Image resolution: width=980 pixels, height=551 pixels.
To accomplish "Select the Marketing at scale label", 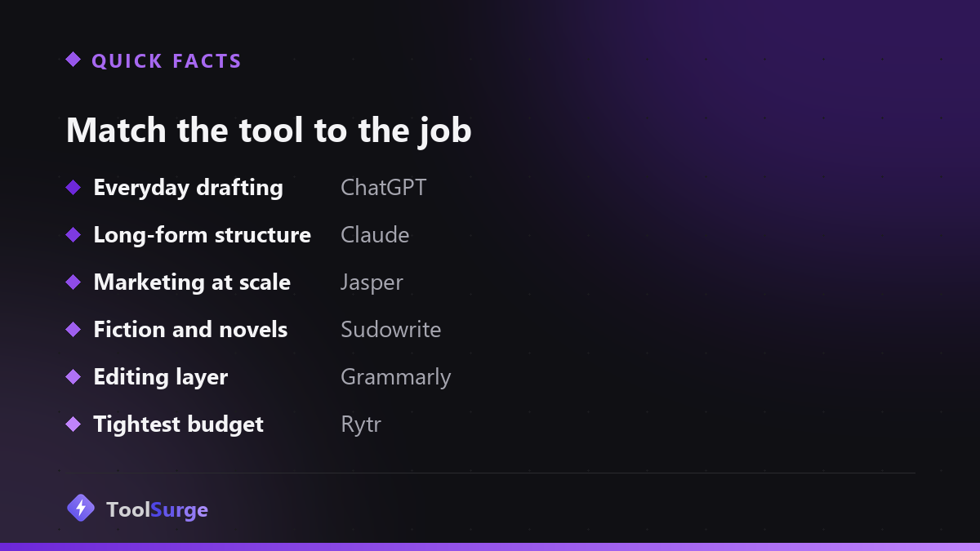I will point(192,282).
